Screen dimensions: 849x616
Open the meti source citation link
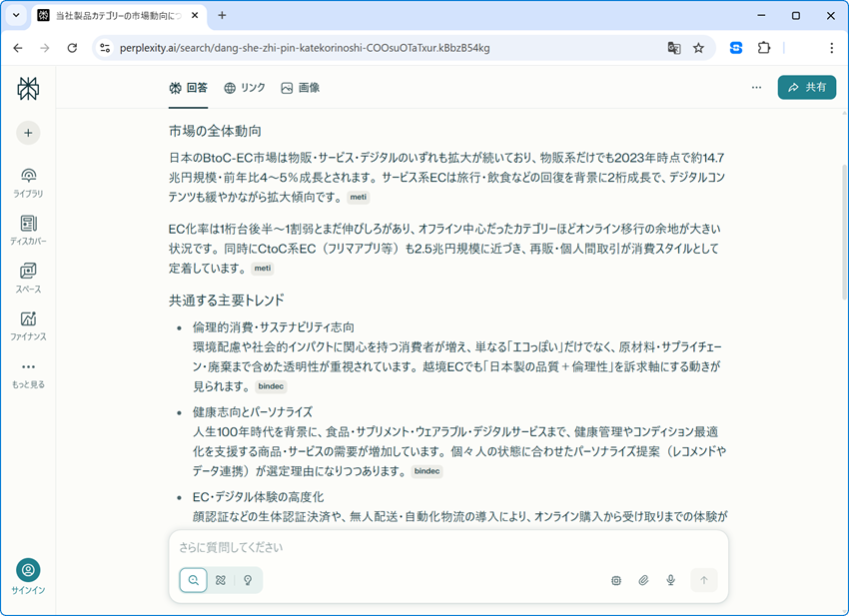(x=357, y=197)
